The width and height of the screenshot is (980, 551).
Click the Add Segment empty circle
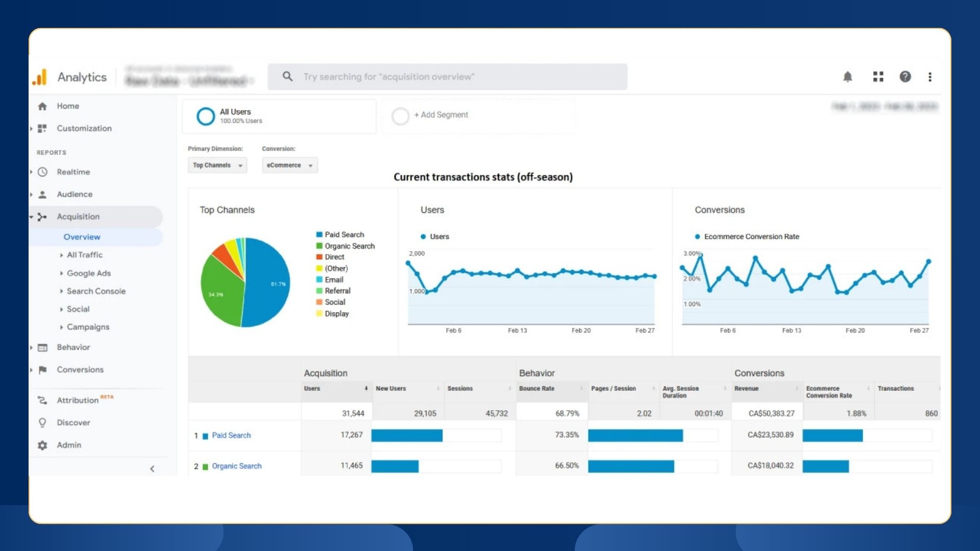tap(400, 116)
